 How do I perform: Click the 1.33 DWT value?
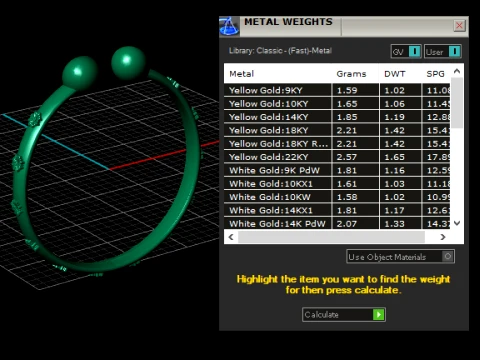395,224
